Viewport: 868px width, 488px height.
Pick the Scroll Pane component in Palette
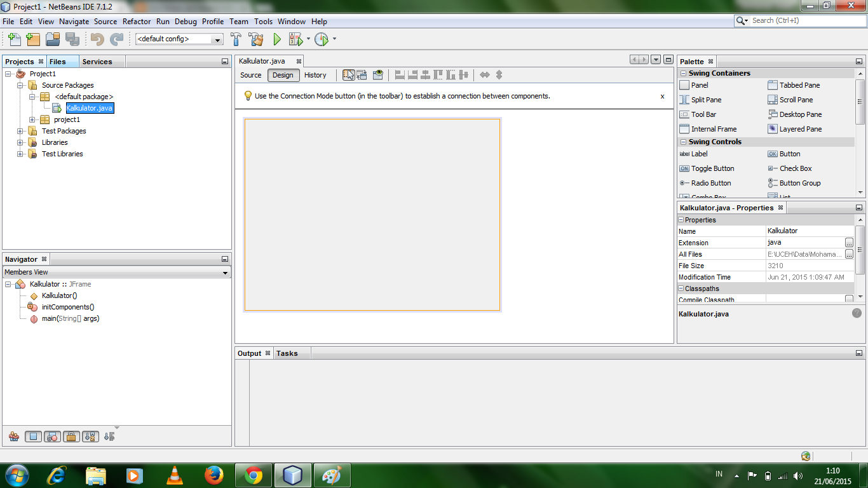click(790, 100)
